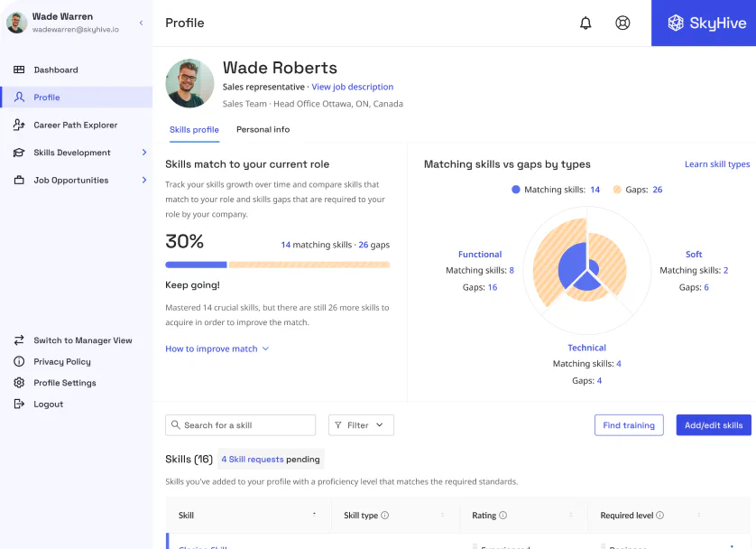Click the radar chart center

point(587,270)
